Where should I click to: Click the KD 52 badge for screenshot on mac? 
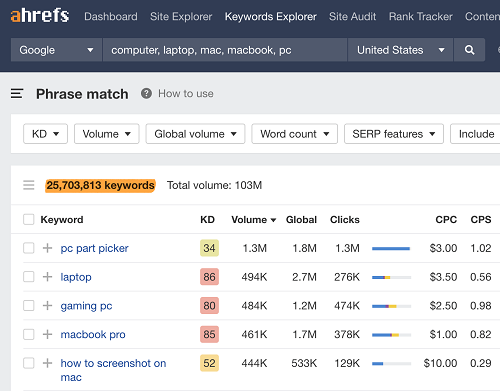click(209, 363)
